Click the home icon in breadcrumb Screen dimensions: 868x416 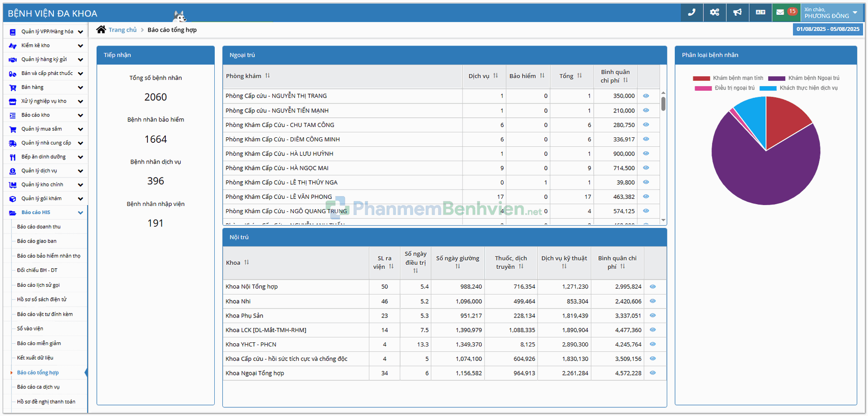(x=101, y=29)
